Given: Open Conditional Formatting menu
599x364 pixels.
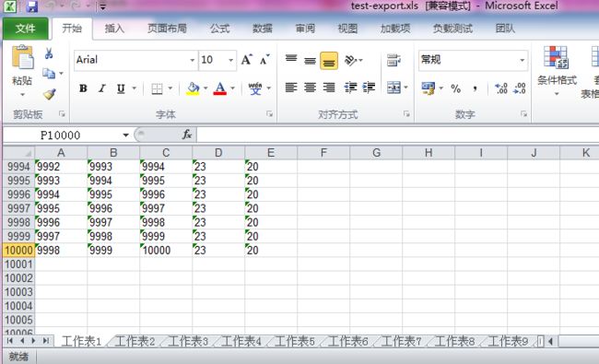Looking at the screenshot, I should [x=557, y=71].
